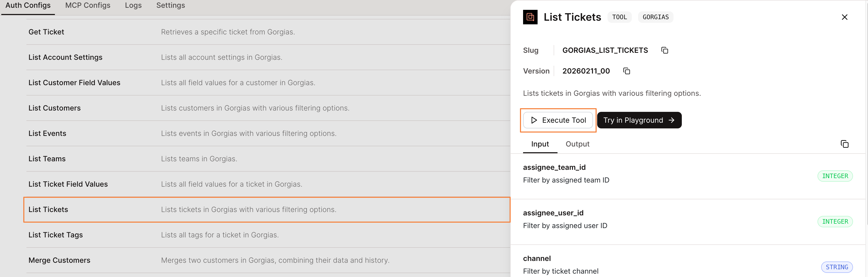868x277 pixels.
Task: Open the List Ticket Tags row
Action: [56, 235]
